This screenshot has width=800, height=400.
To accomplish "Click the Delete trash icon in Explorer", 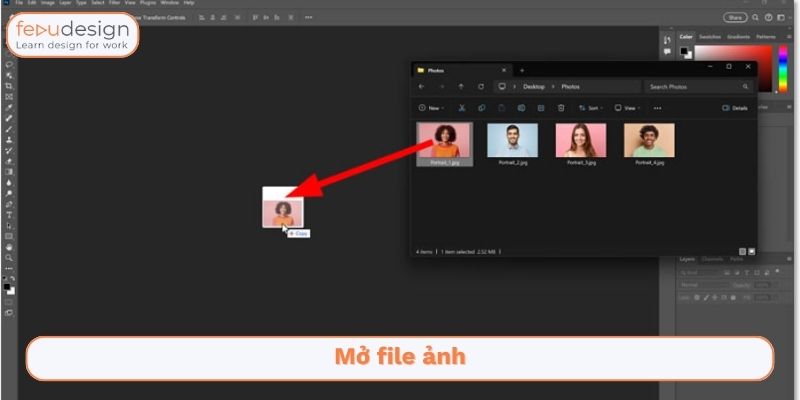I will click(x=561, y=108).
